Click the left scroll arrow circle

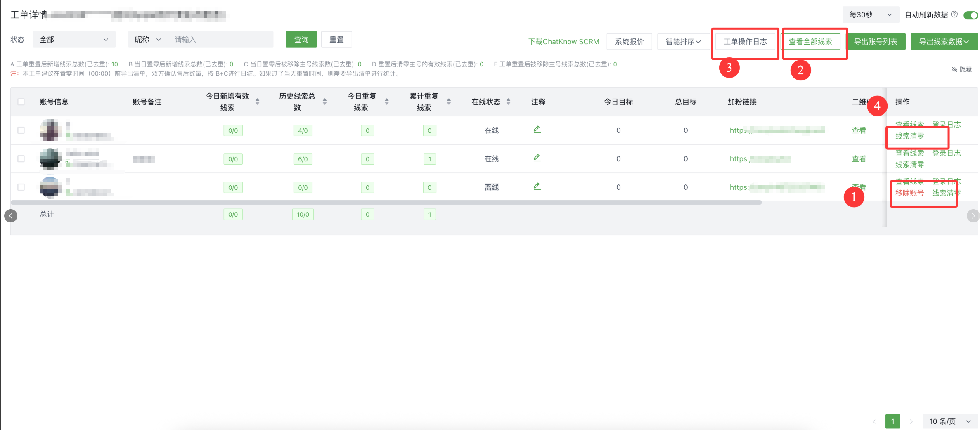click(x=11, y=216)
